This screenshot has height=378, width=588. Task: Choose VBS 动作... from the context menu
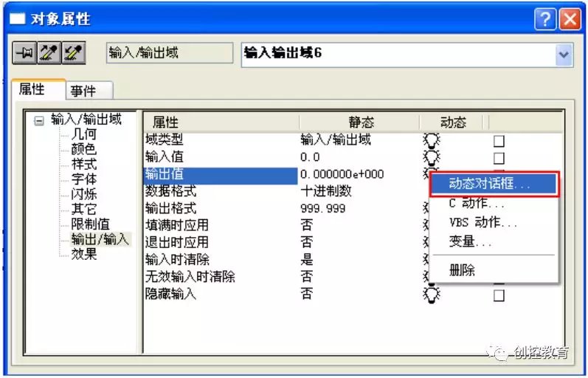483,222
